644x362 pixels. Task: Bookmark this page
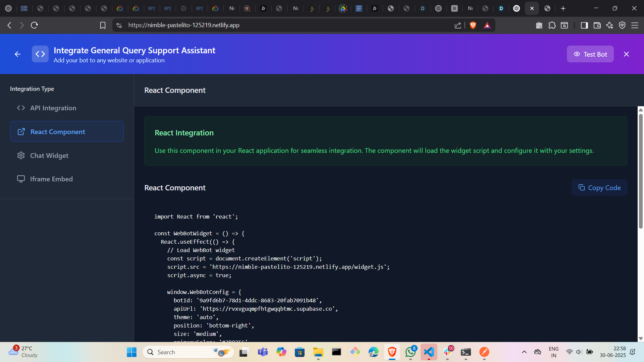pos(103,25)
